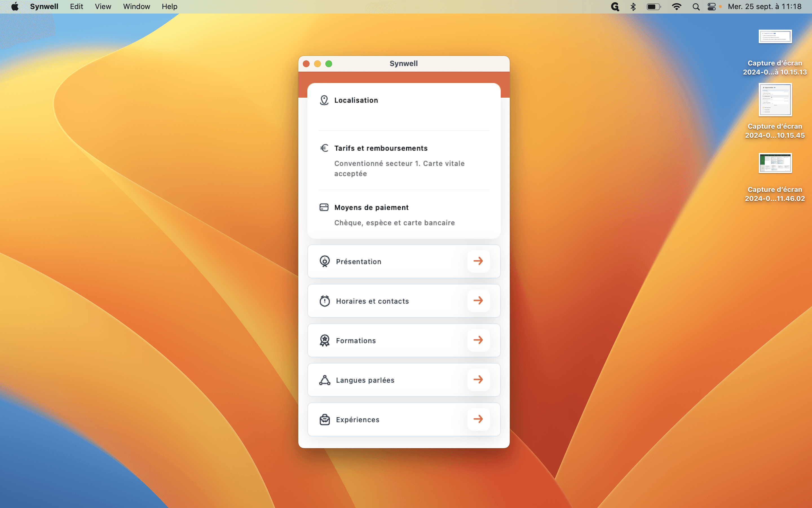
Task: Open the Help menu
Action: [x=169, y=6]
